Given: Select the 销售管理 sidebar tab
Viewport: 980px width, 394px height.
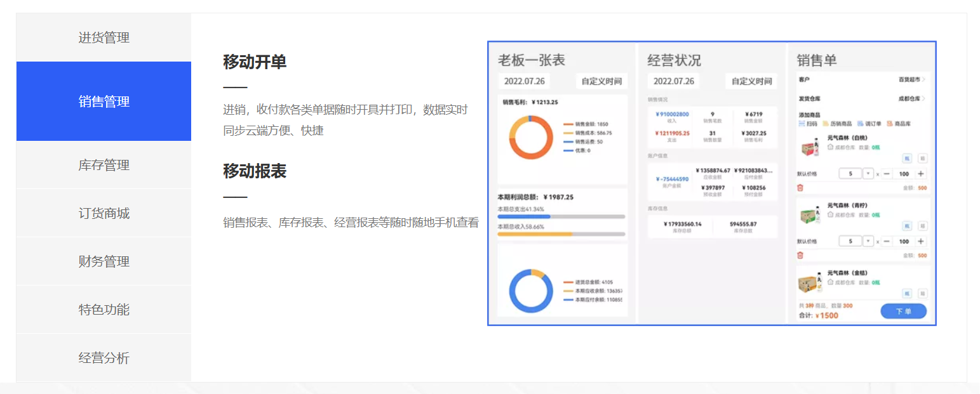Looking at the screenshot, I should point(104,102).
